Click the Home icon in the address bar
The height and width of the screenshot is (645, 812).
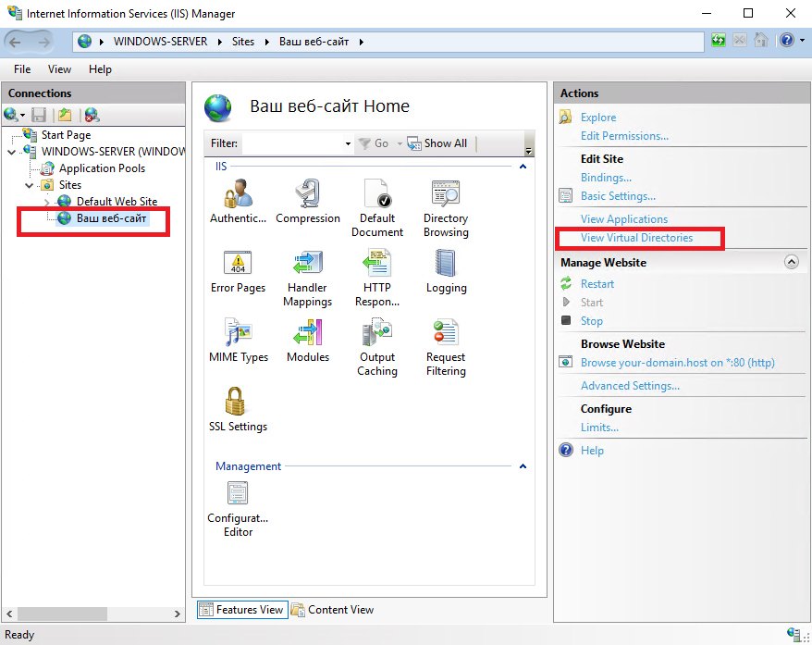coord(761,41)
